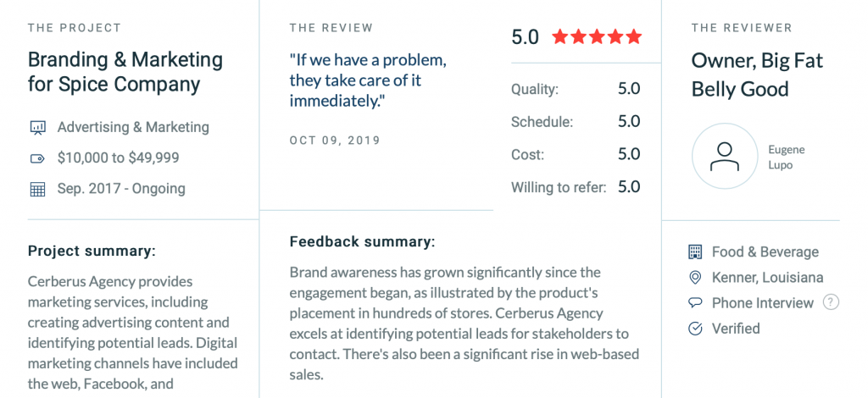
Task: Click the Feedback summary heading
Action: (x=363, y=241)
